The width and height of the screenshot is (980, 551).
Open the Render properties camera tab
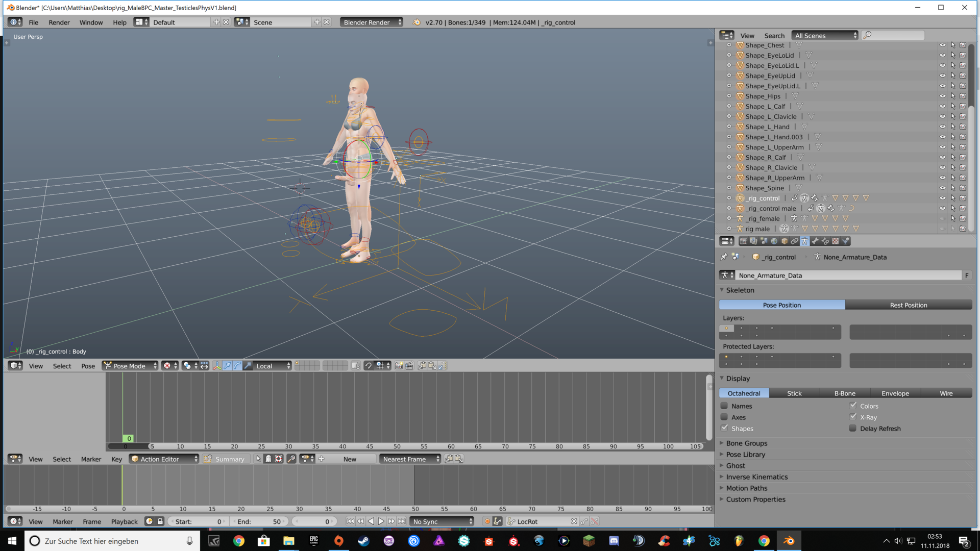click(743, 241)
